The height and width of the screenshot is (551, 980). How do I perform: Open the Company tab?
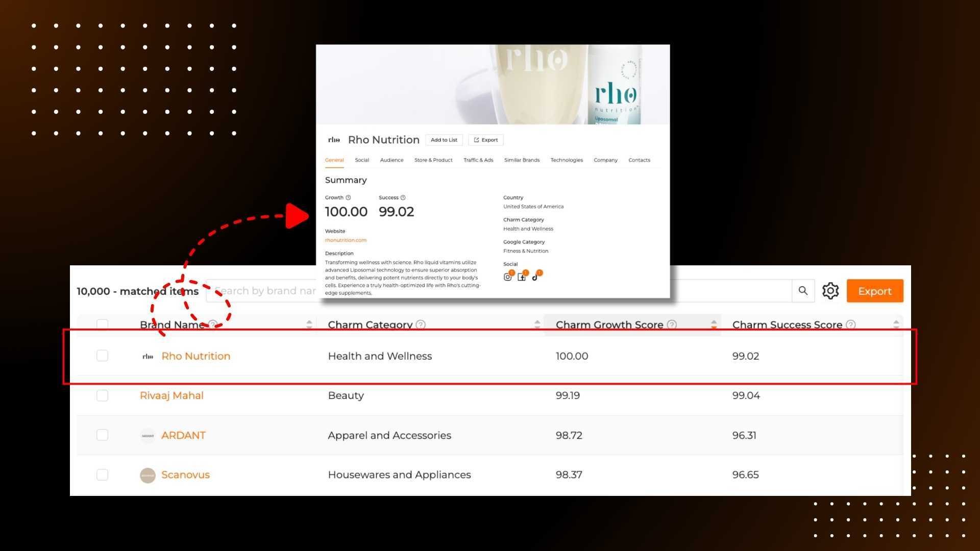click(x=605, y=160)
